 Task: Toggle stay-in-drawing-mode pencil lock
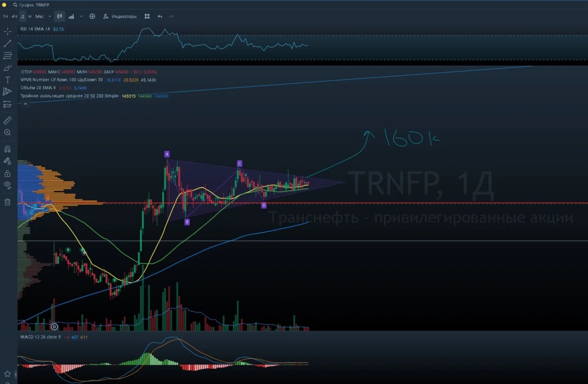point(7,161)
